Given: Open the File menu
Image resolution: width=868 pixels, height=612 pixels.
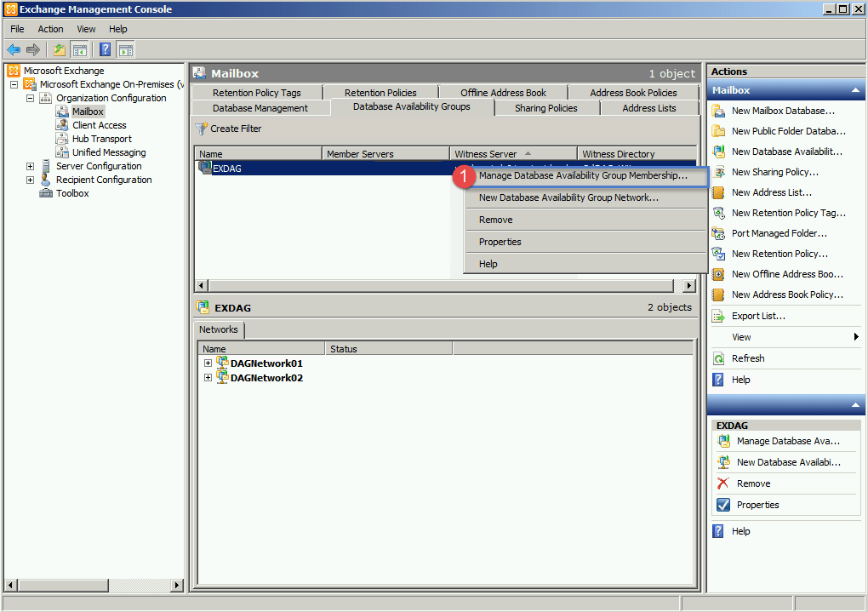Looking at the screenshot, I should [17, 29].
